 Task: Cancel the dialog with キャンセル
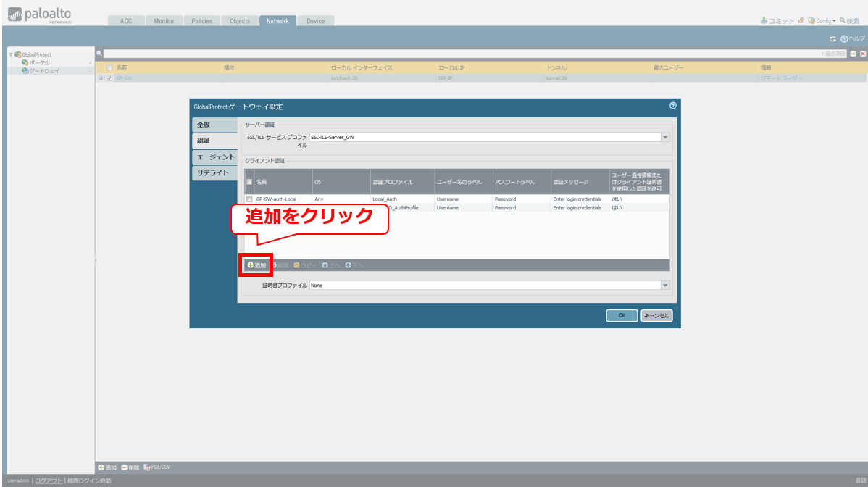tap(656, 315)
